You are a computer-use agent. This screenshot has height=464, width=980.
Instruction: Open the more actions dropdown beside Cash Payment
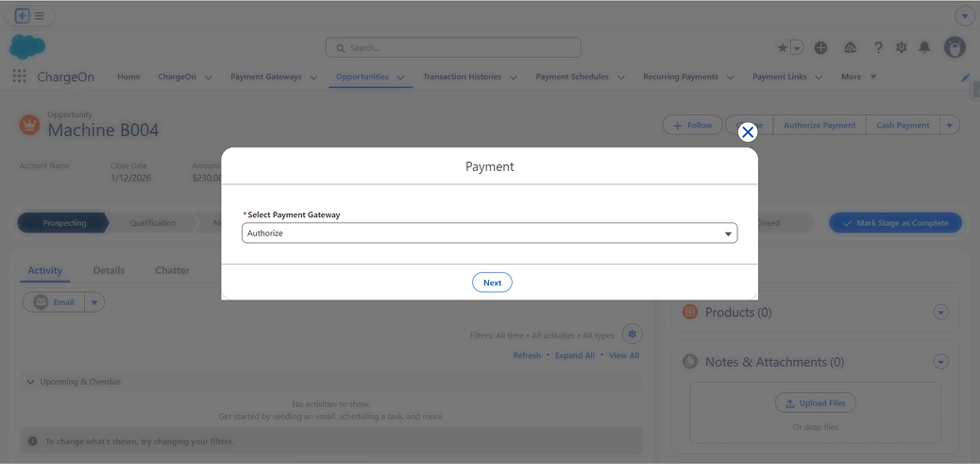950,125
